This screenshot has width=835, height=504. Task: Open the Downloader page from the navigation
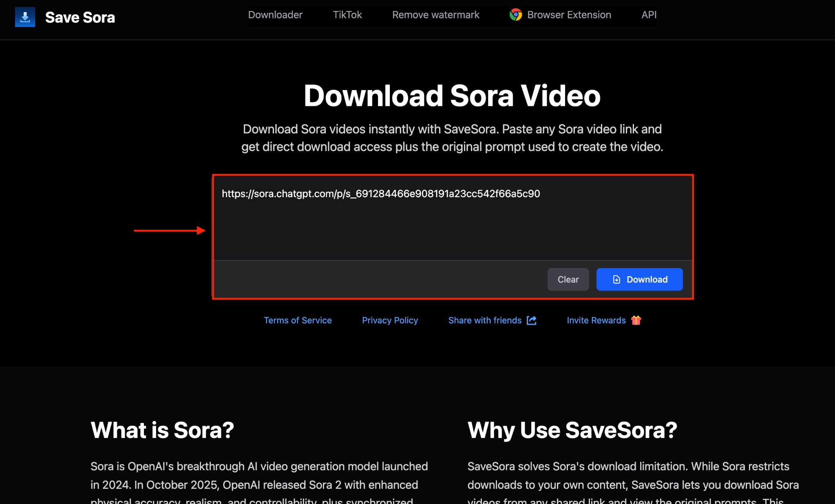tap(275, 15)
